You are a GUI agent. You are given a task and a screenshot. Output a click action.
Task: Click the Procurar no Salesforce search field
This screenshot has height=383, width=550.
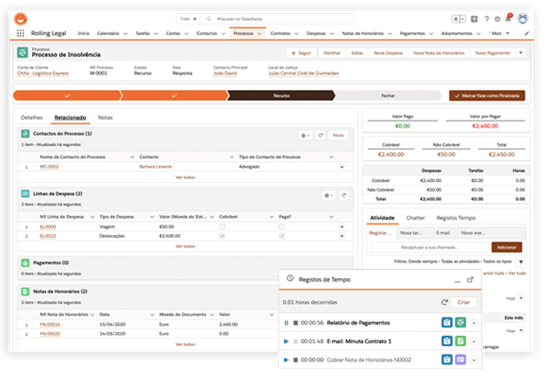pyautogui.click(x=278, y=19)
